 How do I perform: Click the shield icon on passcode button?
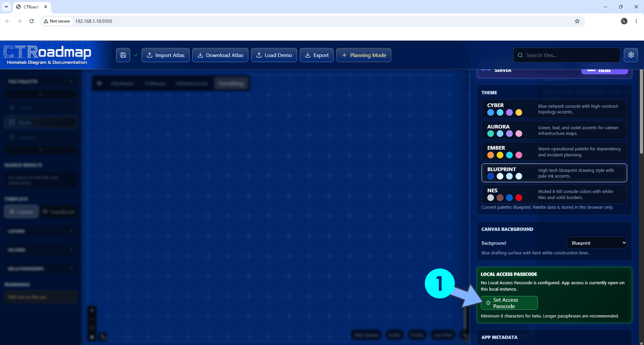tap(488, 303)
